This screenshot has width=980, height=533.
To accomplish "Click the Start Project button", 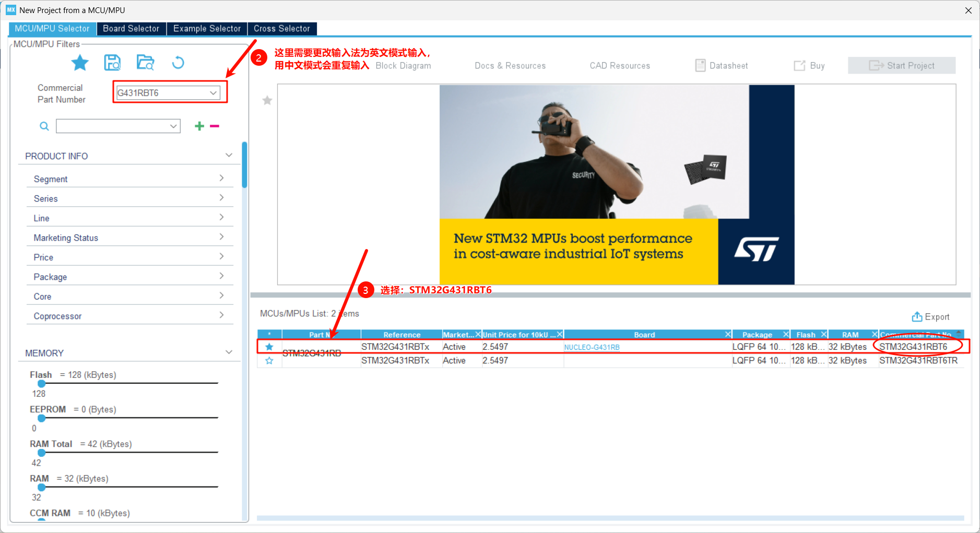I will 902,66.
